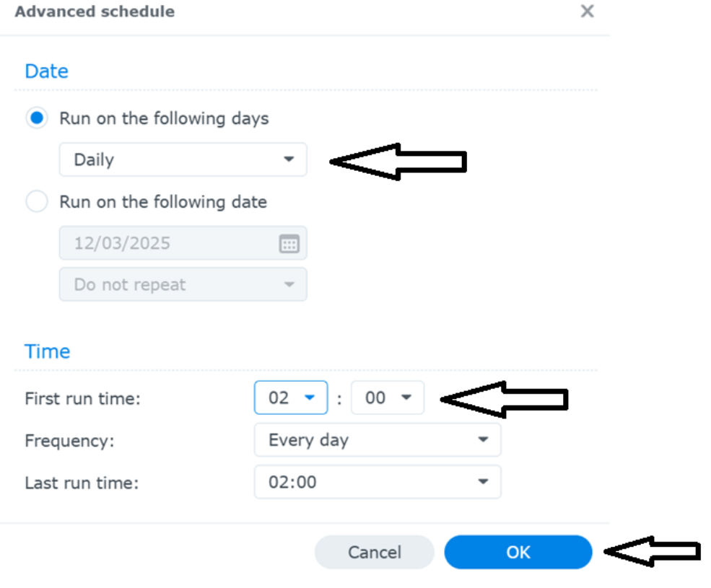The image size is (711, 588).
Task: Close the Advanced schedule dialog
Action: tap(587, 12)
